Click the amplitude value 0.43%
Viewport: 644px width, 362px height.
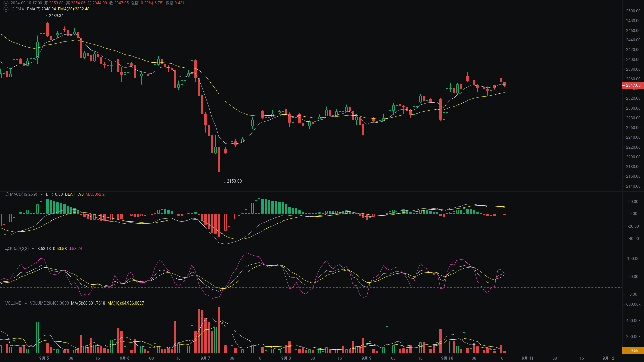[180, 3]
